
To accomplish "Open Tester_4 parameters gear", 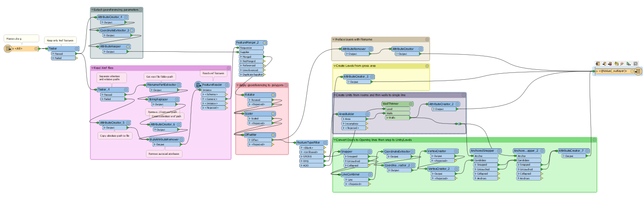I will click(x=126, y=90).
